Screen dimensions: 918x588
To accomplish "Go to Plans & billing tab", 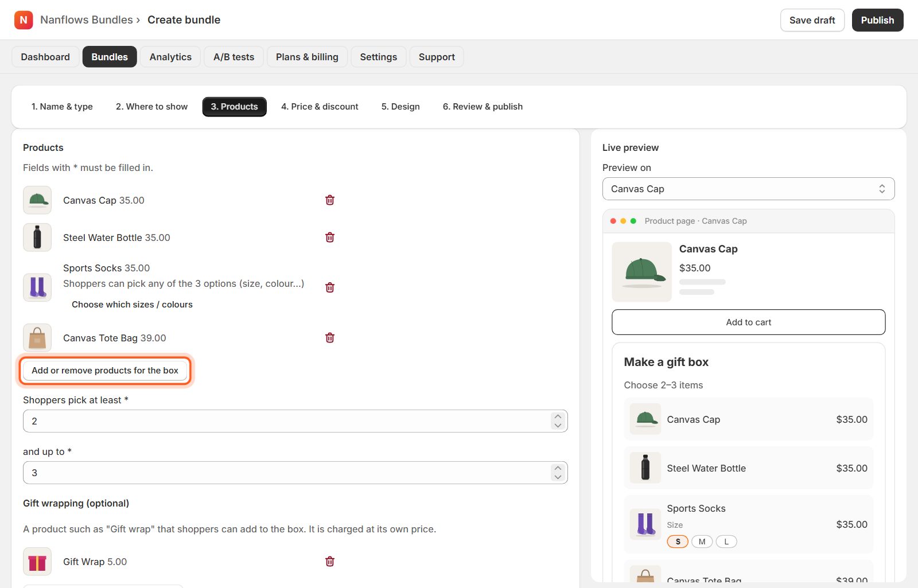I will coord(307,57).
